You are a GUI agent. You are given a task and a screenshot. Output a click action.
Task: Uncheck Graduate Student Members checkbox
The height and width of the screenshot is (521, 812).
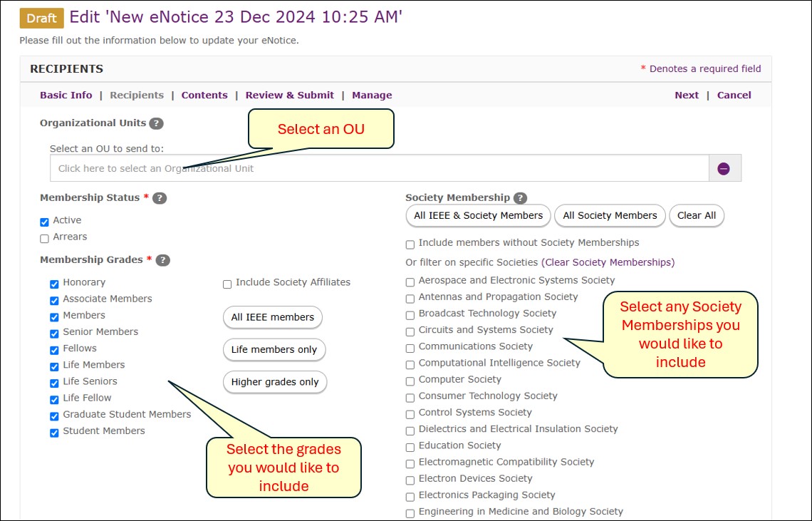(x=54, y=416)
